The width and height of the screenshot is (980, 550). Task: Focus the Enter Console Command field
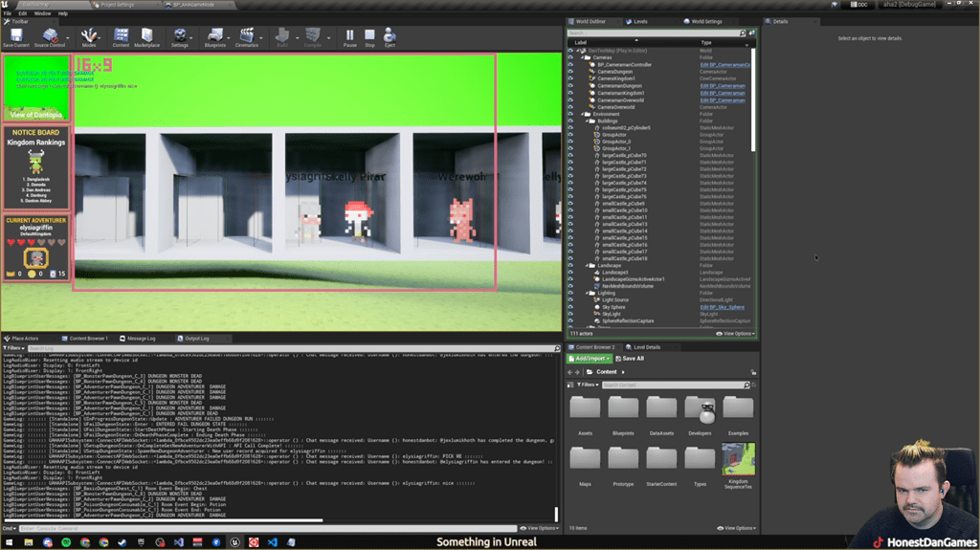[x=268, y=528]
